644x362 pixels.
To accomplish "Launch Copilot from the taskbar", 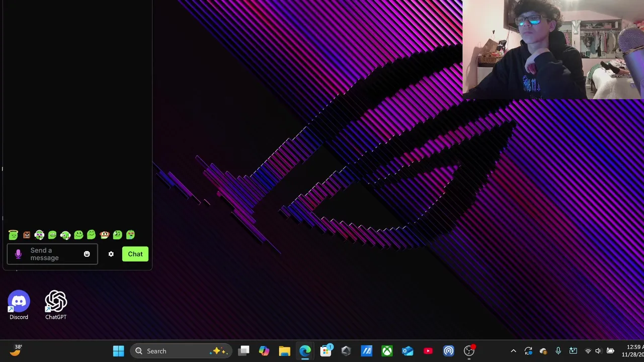I will point(264,351).
